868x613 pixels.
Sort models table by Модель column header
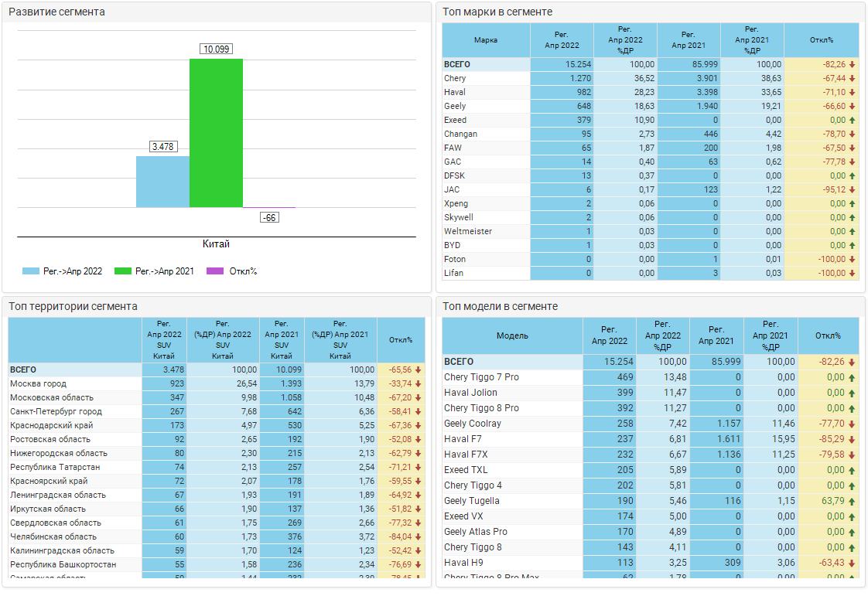(512, 336)
